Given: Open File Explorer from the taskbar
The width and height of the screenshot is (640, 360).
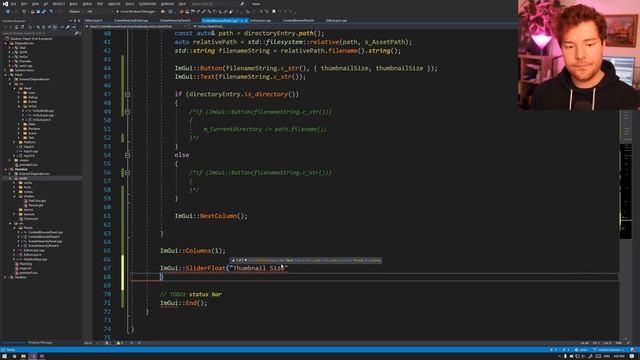Looking at the screenshot, I should (x=23, y=356).
